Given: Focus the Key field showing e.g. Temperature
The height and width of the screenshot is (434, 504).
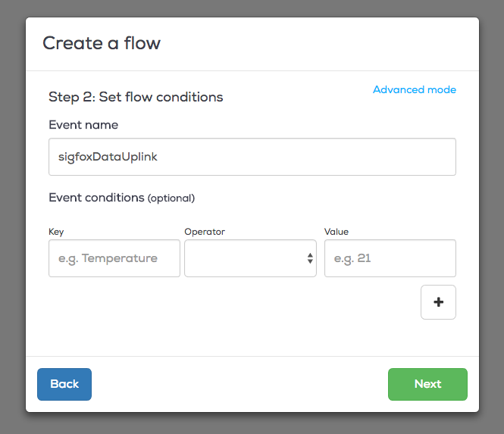Looking at the screenshot, I should click(x=114, y=258).
